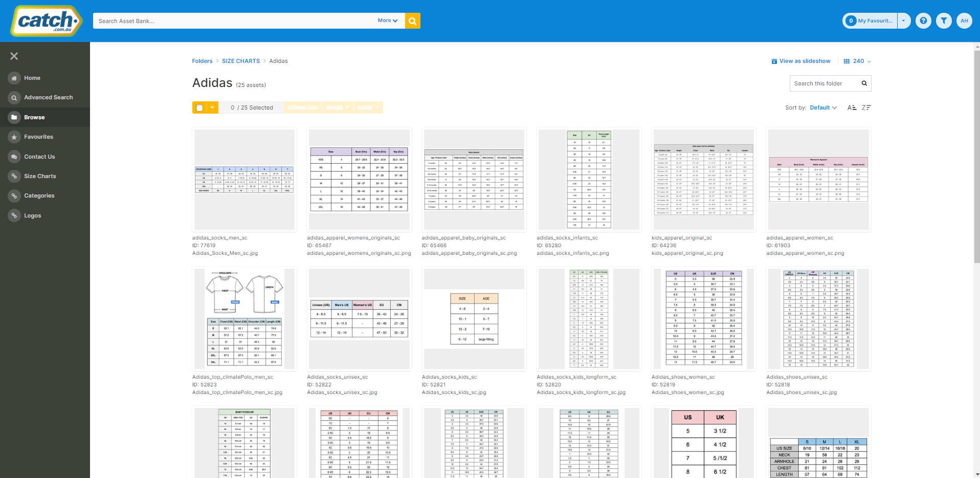Viewport: 980px width, 478px height.
Task: Click the Browse folder icon
Action: click(14, 117)
